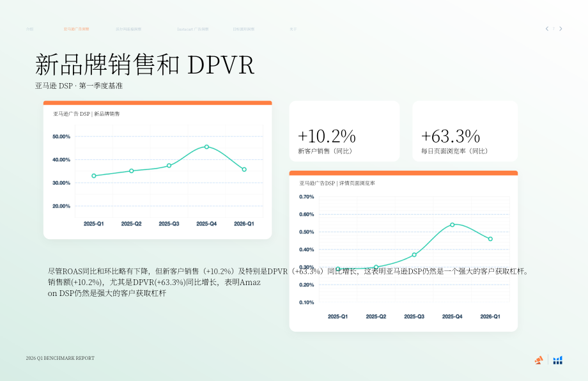The height and width of the screenshot is (381, 588).
Task: Select the +10.2% 新客户销售 KPI card
Action: pyautogui.click(x=344, y=131)
